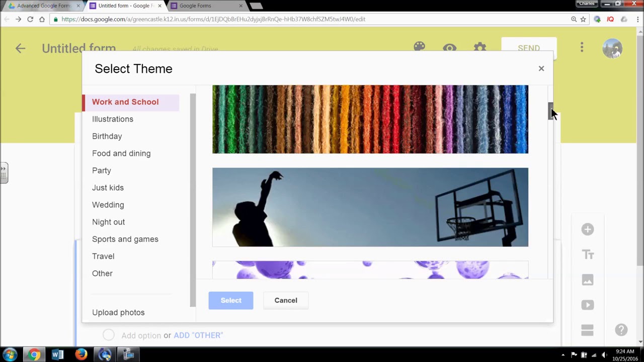This screenshot has height=362, width=644.
Task: Click the IQ extension icon
Action: tap(610, 19)
